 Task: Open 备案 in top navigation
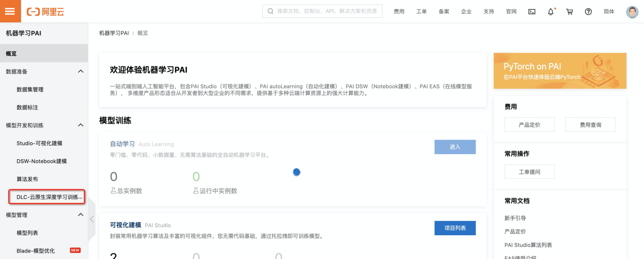(444, 12)
